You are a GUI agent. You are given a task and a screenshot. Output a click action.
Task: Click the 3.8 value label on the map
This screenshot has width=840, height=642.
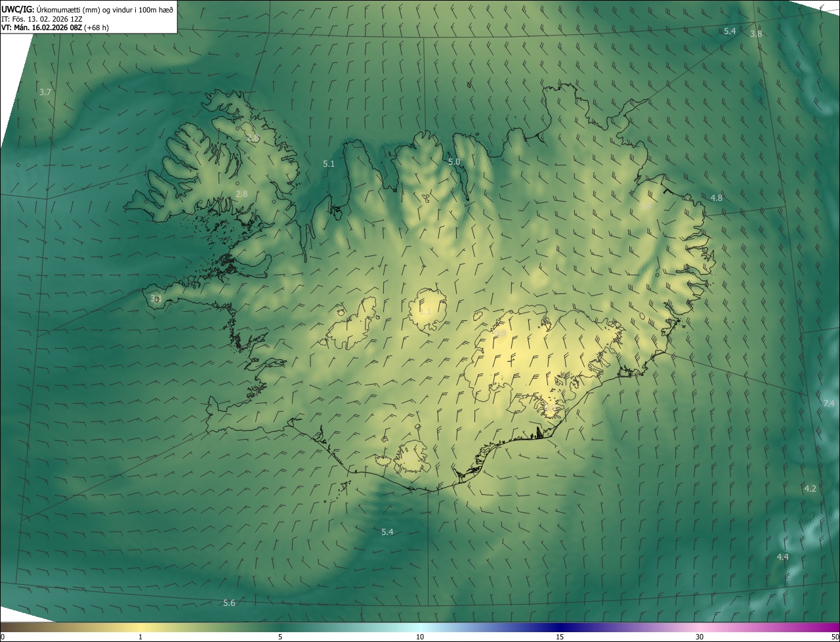tap(756, 33)
